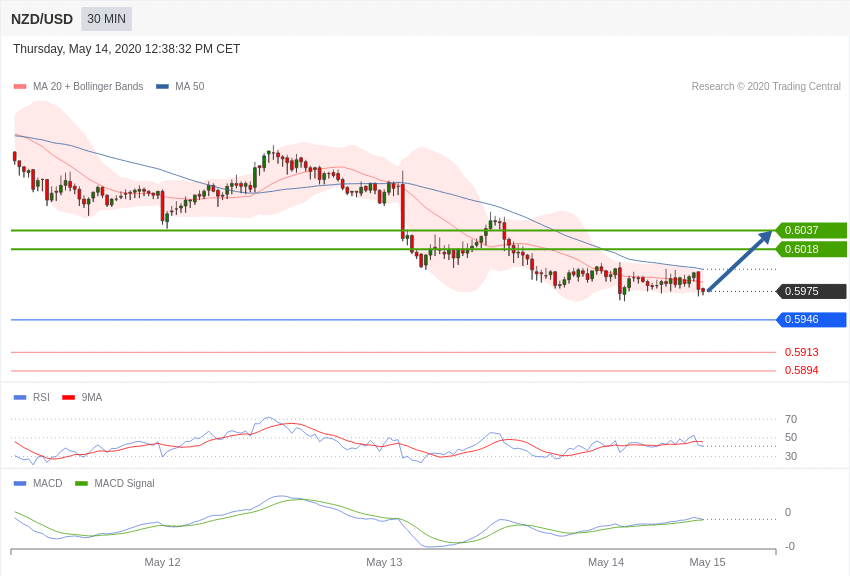
Task: Click the May 12 date axis label
Action: click(162, 562)
